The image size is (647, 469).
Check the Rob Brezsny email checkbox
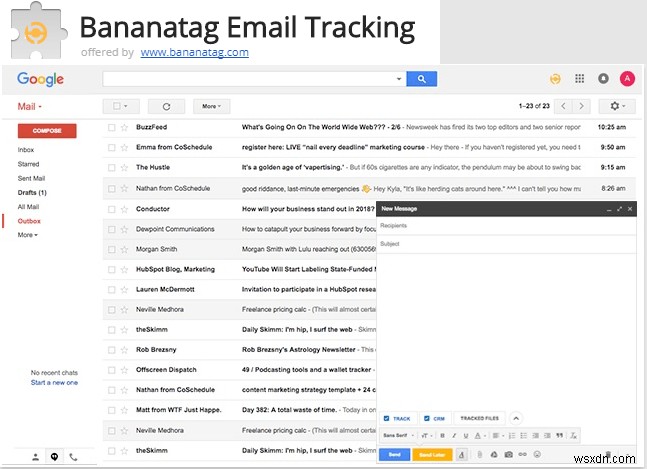tap(111, 350)
